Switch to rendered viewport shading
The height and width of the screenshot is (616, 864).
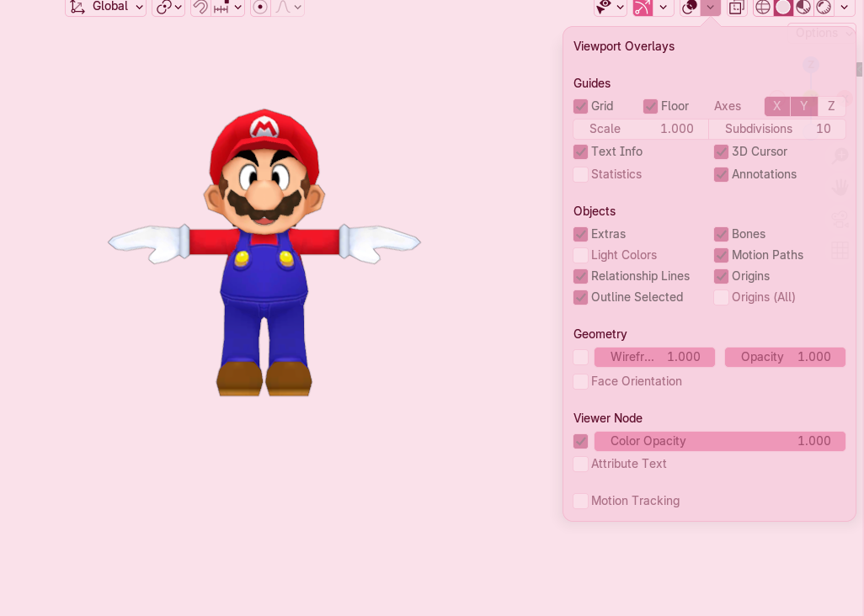[x=824, y=7]
